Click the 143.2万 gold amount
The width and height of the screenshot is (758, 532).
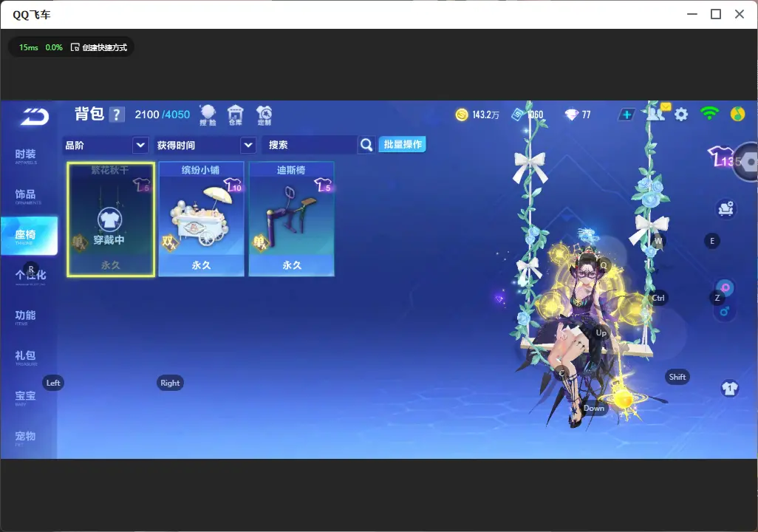[x=485, y=115]
